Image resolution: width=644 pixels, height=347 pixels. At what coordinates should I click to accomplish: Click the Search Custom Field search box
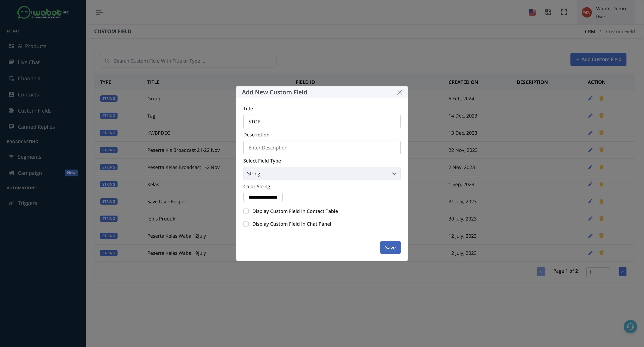pyautogui.click(x=188, y=61)
